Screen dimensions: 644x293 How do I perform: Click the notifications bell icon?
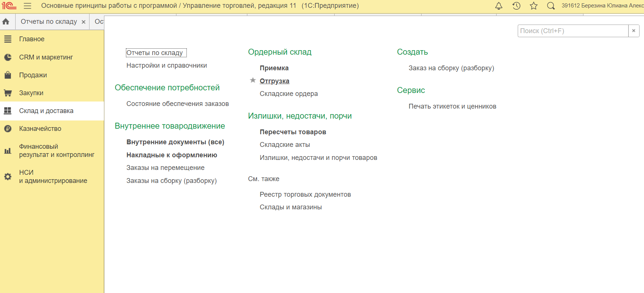(499, 6)
